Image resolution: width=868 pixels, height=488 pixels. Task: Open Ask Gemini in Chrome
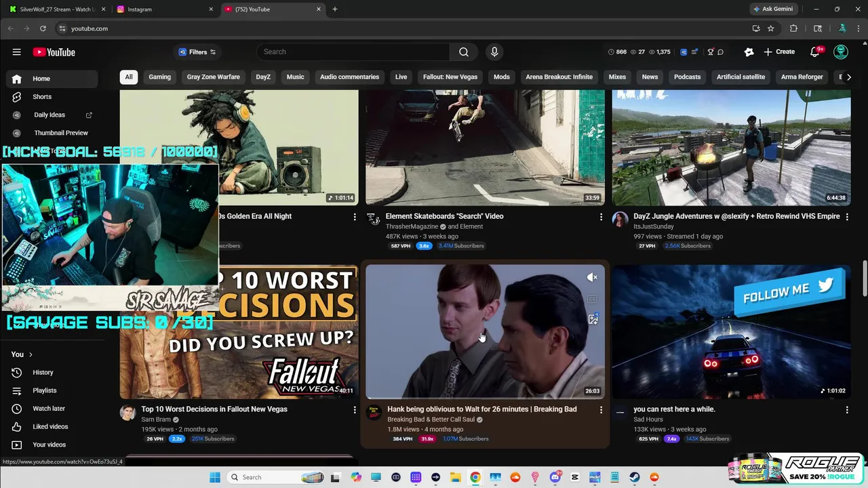773,9
